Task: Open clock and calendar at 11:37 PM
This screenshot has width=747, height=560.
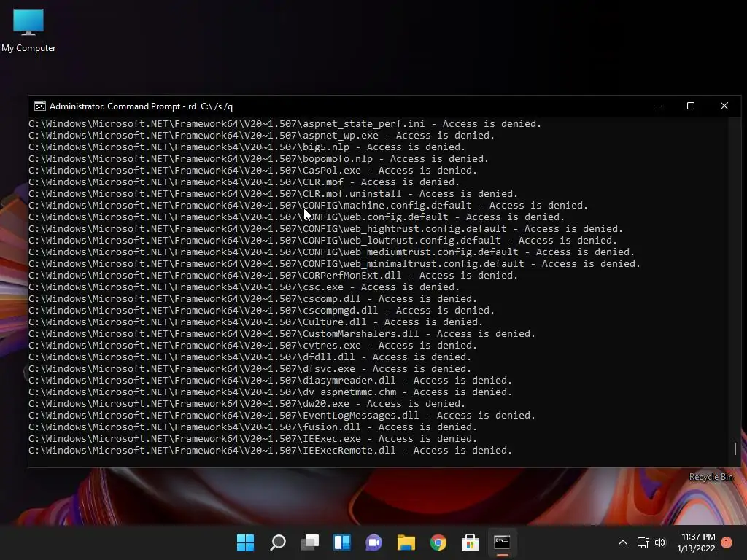Action: click(x=697, y=542)
